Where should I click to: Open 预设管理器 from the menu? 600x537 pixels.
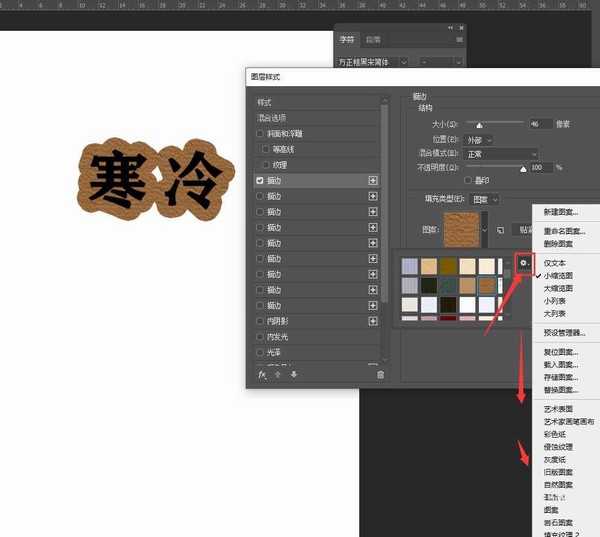click(x=564, y=332)
